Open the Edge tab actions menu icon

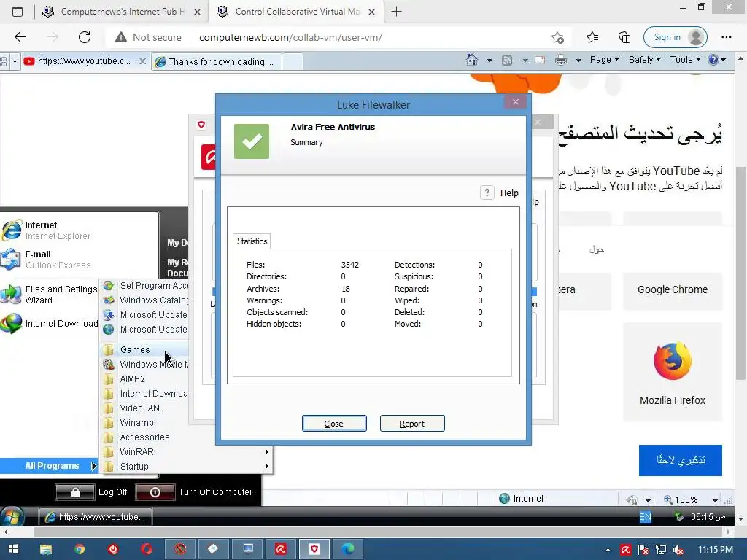18,12
